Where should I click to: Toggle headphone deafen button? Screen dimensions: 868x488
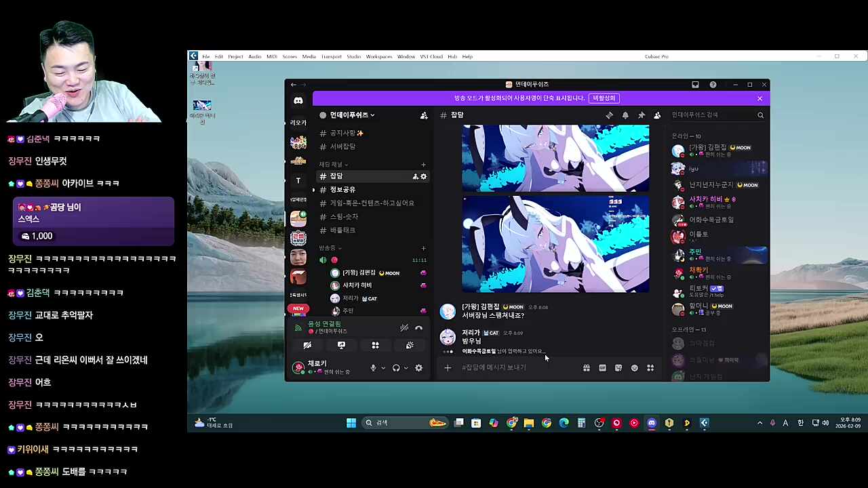pyautogui.click(x=396, y=368)
